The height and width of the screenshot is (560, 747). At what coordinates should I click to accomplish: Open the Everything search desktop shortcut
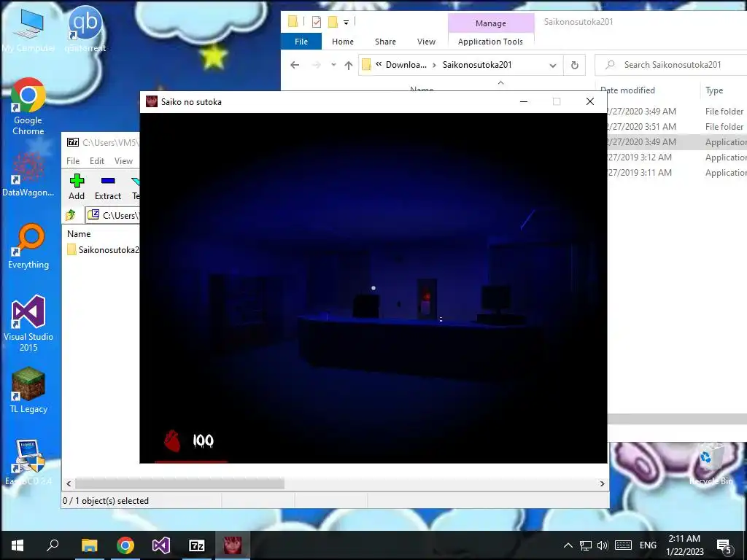coord(28,246)
